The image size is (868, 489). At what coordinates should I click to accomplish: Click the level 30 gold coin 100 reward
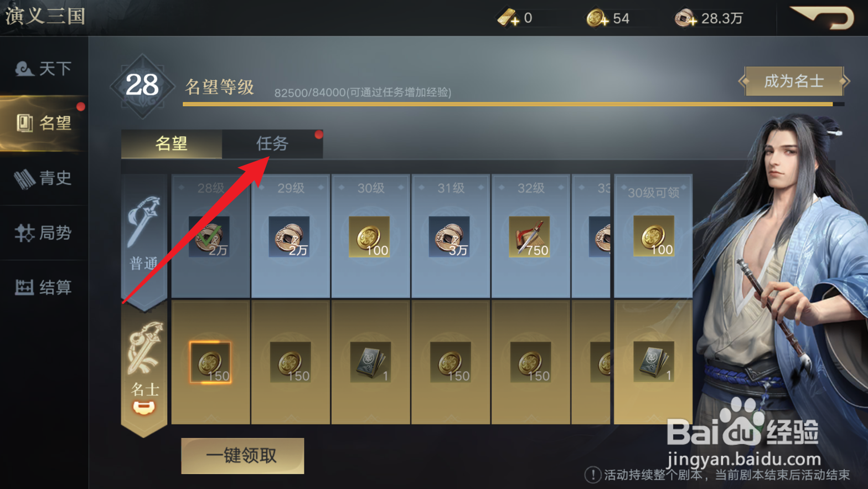pos(369,236)
